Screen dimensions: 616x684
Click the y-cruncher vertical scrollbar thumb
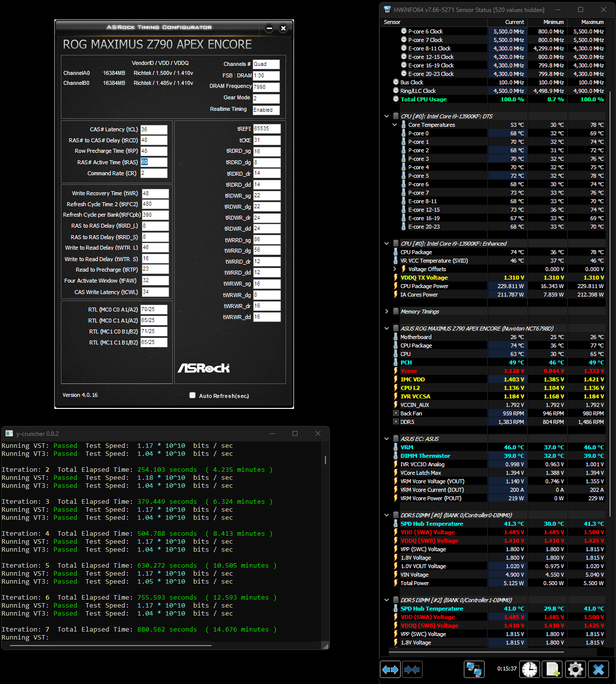325,460
